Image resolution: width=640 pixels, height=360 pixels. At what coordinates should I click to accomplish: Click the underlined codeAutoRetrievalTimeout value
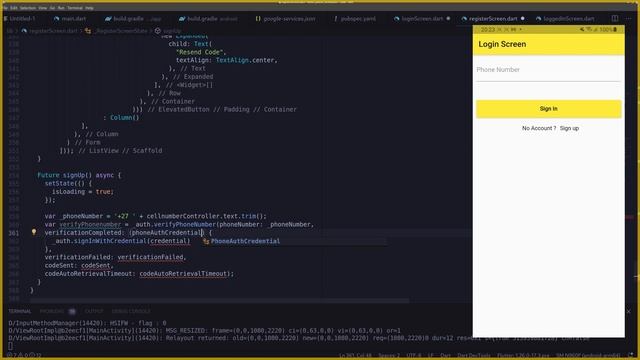(183, 273)
